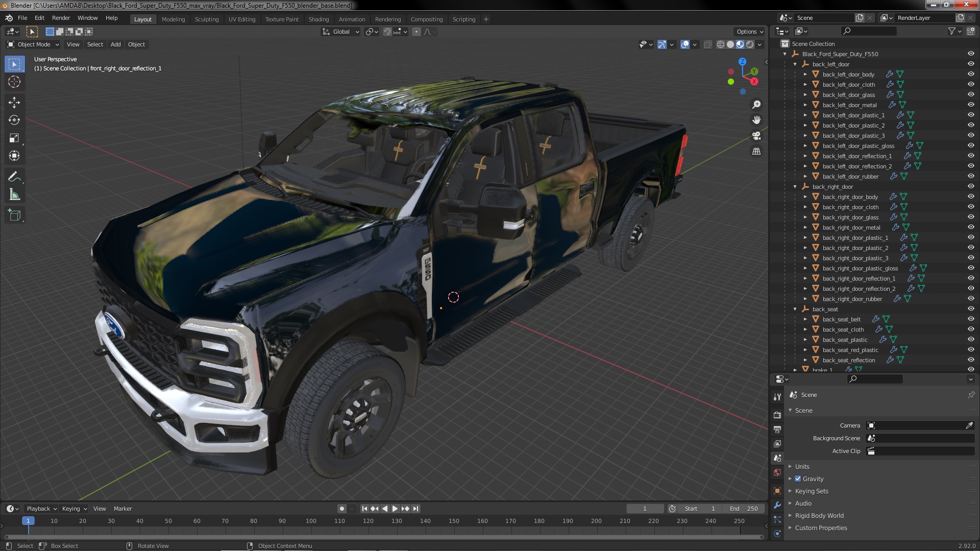Image resolution: width=980 pixels, height=551 pixels.
Task: Switch to the Modeling workspace tab
Action: coord(173,19)
